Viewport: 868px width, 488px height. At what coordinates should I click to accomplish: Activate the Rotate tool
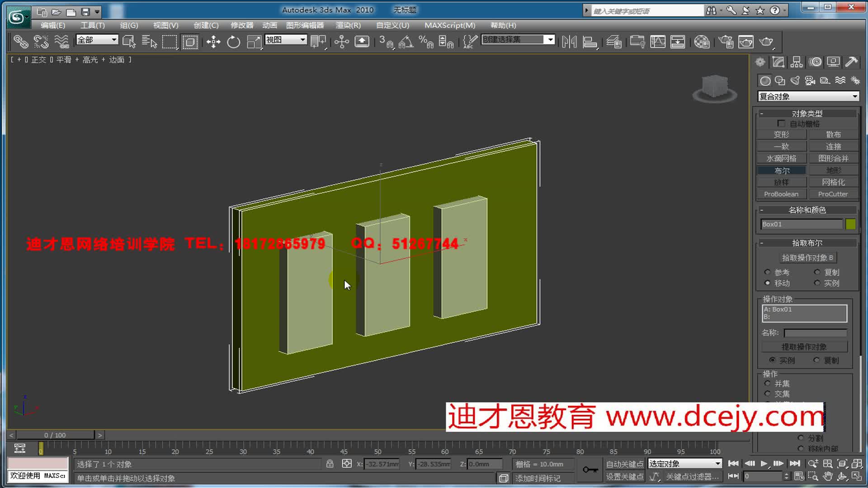tap(233, 42)
